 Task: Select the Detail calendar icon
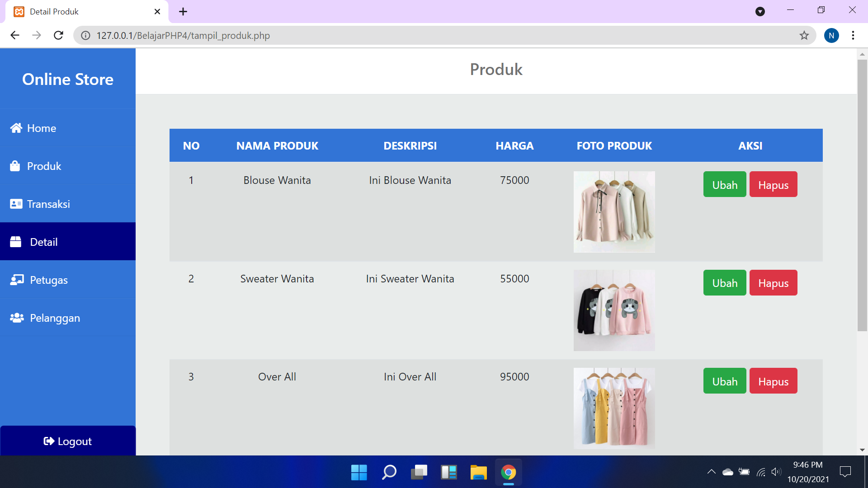[x=16, y=242]
